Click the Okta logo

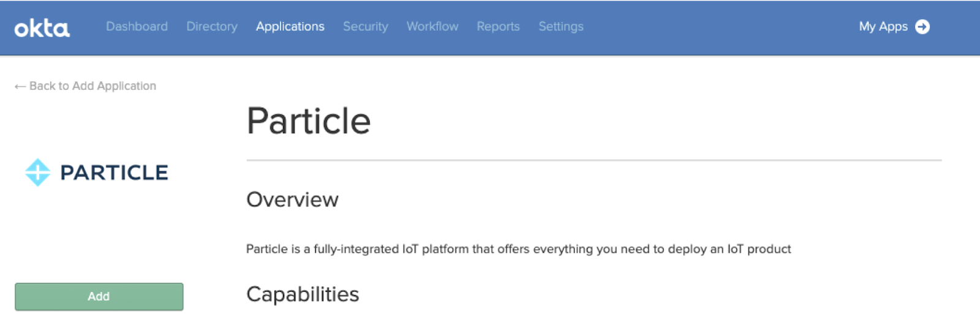(42, 28)
